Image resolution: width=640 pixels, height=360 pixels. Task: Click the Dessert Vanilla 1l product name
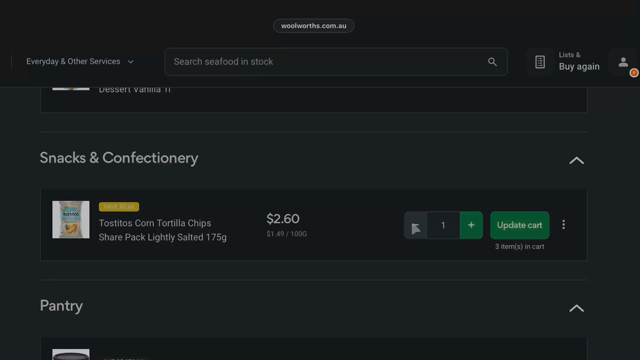point(135,89)
